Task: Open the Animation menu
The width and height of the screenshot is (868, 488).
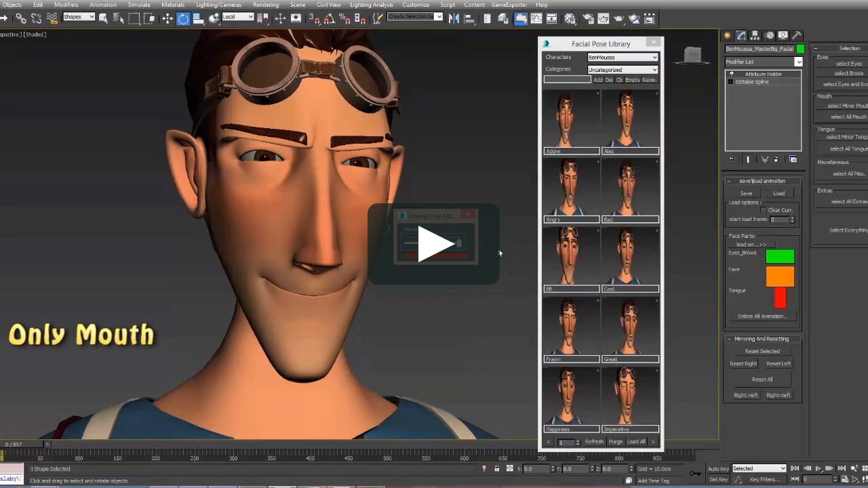Action: pos(103,5)
